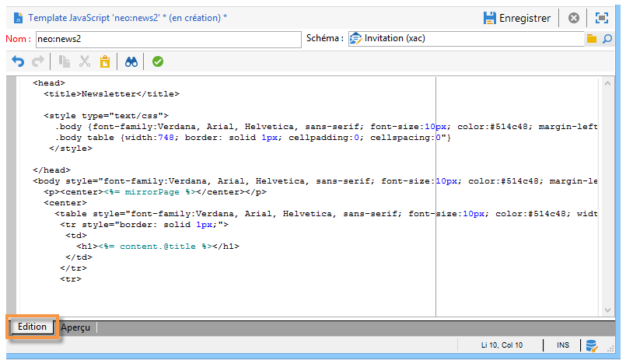
Task: Click the yellow paste clipboard icon
Action: pos(105,62)
